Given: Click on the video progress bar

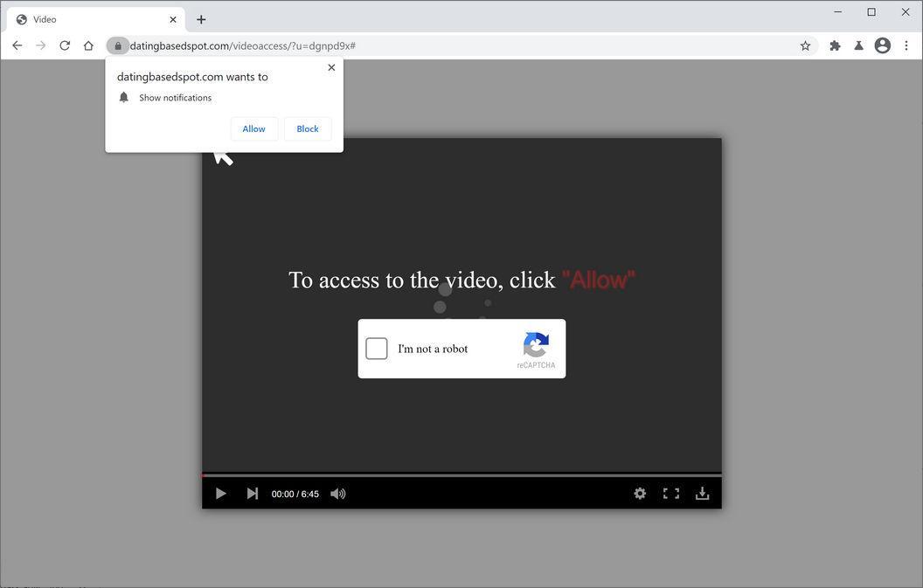Looking at the screenshot, I should point(461,474).
